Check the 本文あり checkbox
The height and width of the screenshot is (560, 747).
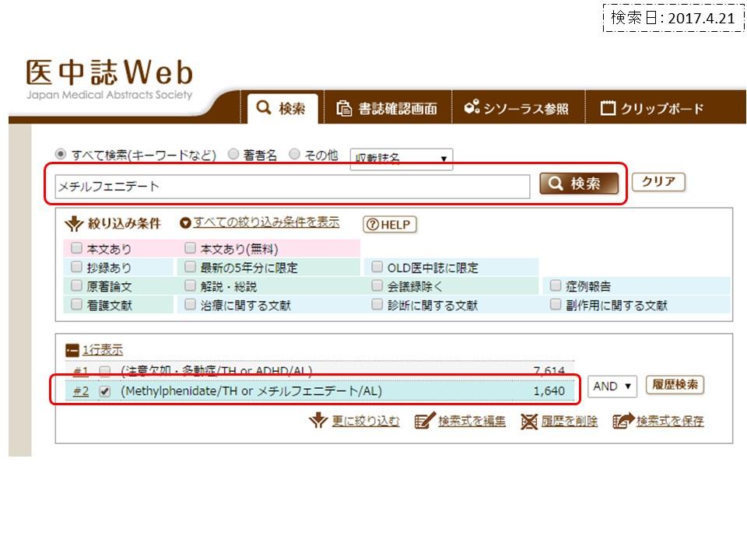coord(76,247)
